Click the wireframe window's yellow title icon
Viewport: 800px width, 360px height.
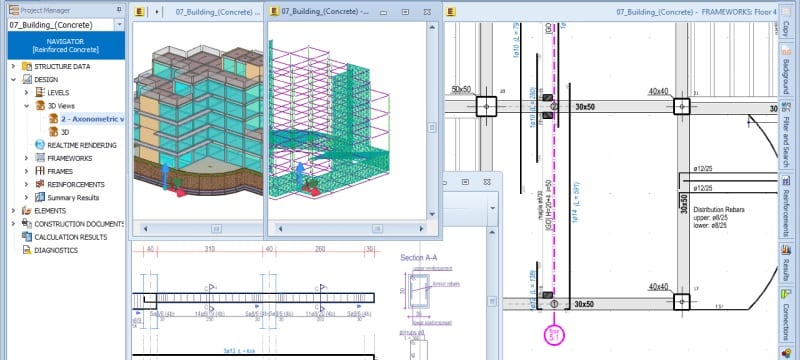tap(274, 11)
